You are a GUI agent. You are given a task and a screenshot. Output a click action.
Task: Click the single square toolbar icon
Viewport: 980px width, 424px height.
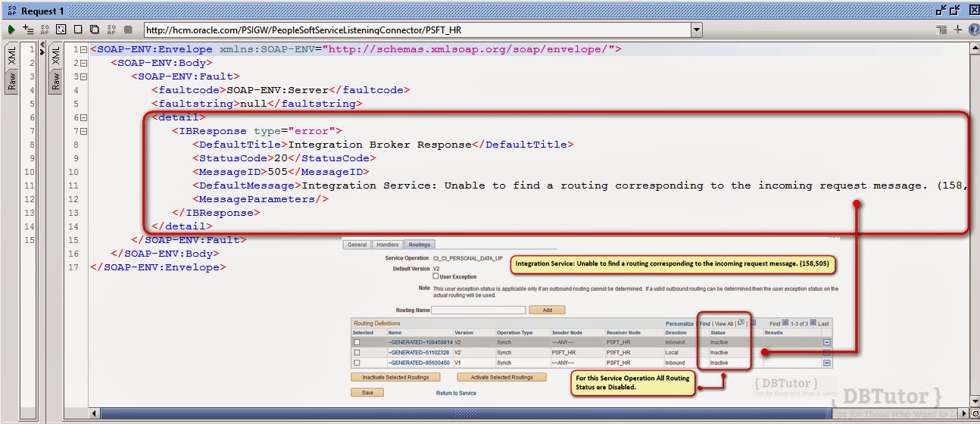point(78,30)
